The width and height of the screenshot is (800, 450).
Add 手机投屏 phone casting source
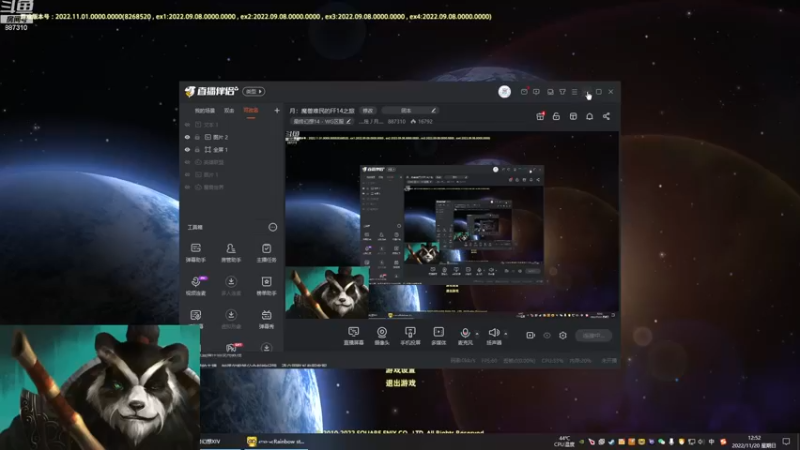[x=410, y=336]
